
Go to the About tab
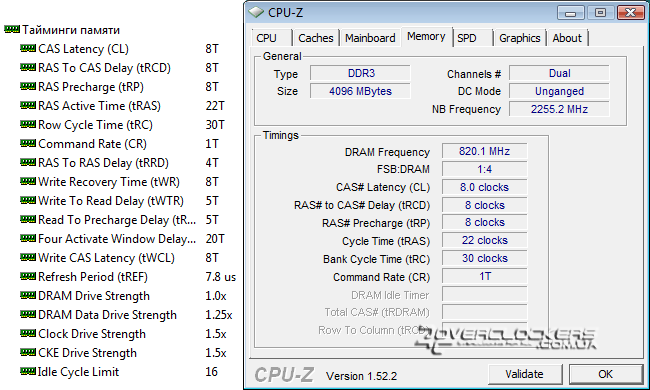tap(567, 38)
